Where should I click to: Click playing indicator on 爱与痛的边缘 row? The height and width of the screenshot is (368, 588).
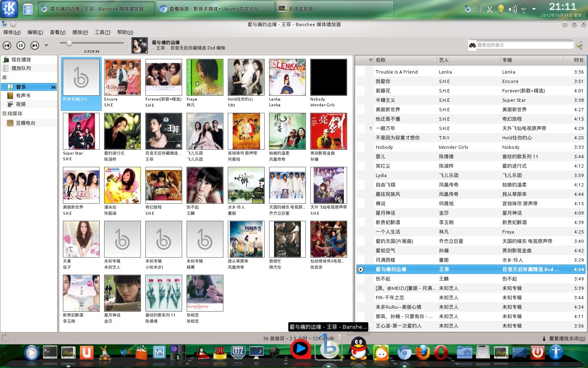pos(361,269)
